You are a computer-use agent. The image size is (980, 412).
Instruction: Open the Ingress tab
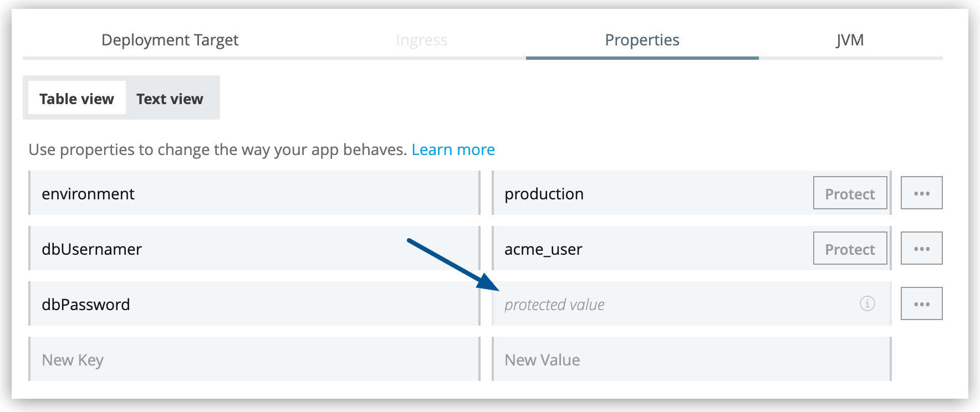pyautogui.click(x=421, y=40)
